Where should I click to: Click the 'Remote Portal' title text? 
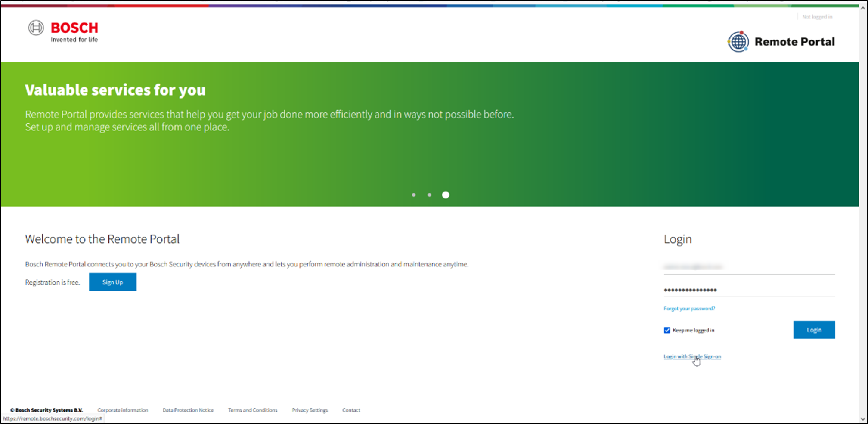coord(794,42)
